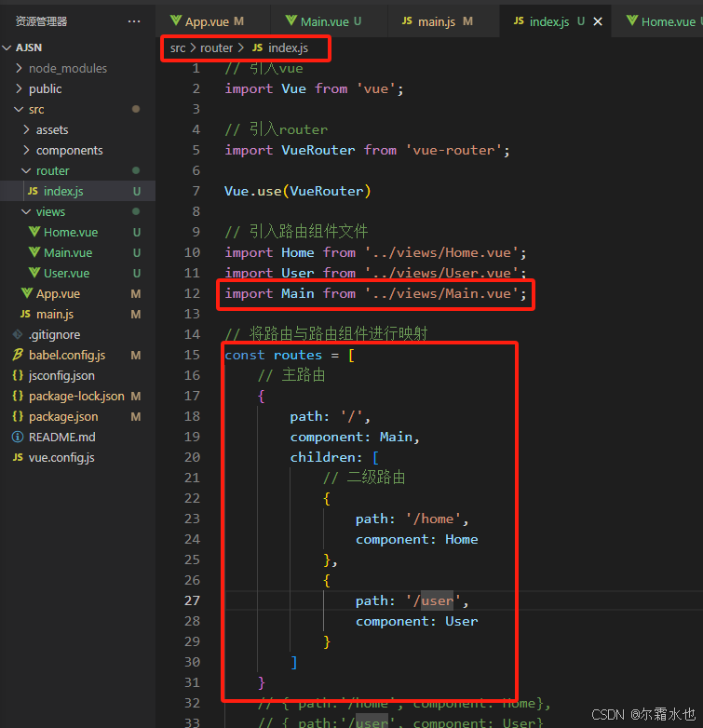The image size is (703, 728).
Task: Open the explorer panel more actions ellipsis
Action: [x=134, y=21]
